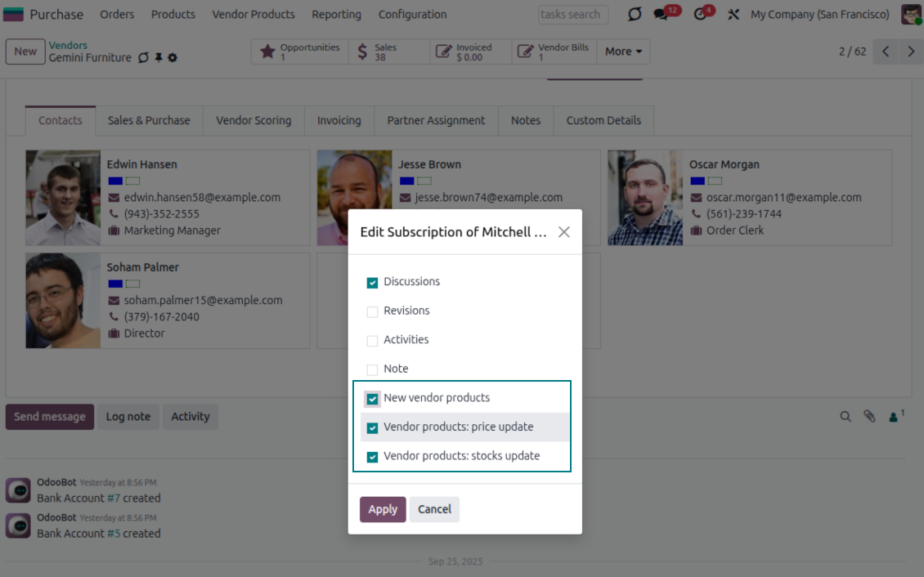Click the gear actions icon beside Gemini Furniture
The height and width of the screenshot is (577, 924).
[173, 58]
